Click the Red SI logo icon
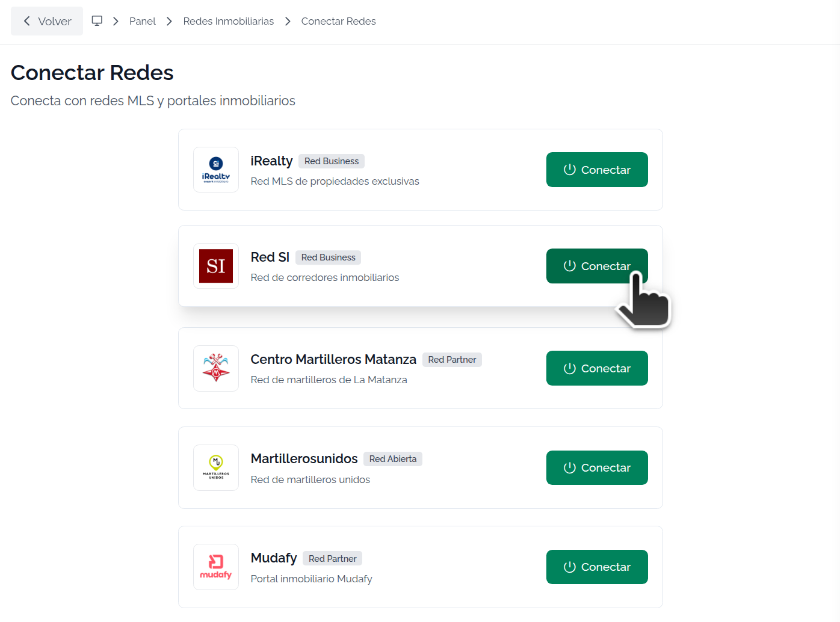 pyautogui.click(x=216, y=266)
